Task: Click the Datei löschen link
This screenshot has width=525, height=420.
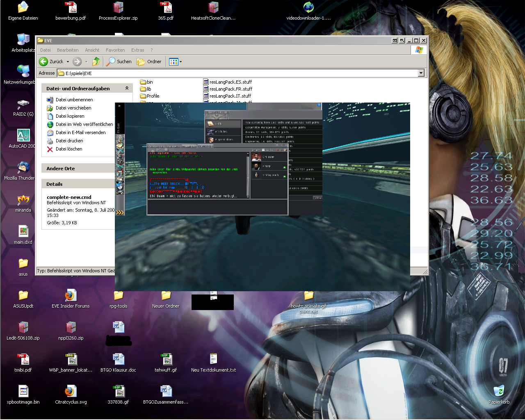Action: pos(69,149)
